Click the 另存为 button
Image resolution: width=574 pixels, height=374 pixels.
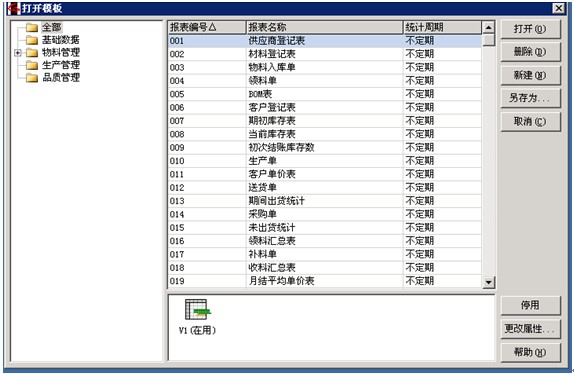(x=530, y=98)
